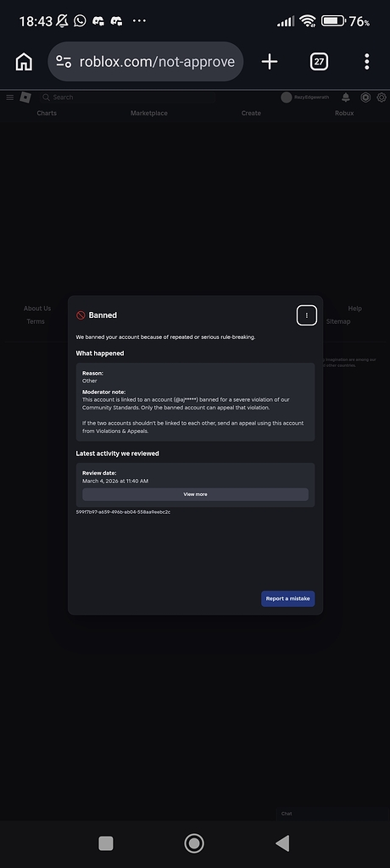
Task: Open the About Us footer link
Action: coord(37,309)
